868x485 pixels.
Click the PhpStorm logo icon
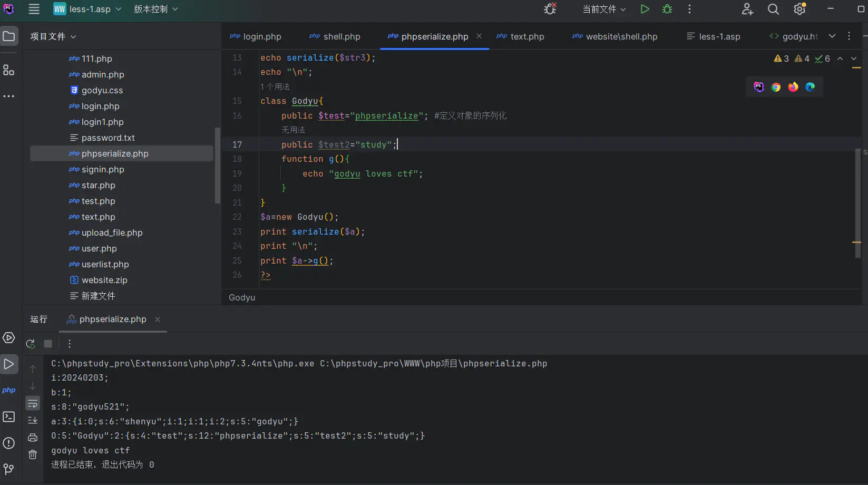tap(8, 9)
